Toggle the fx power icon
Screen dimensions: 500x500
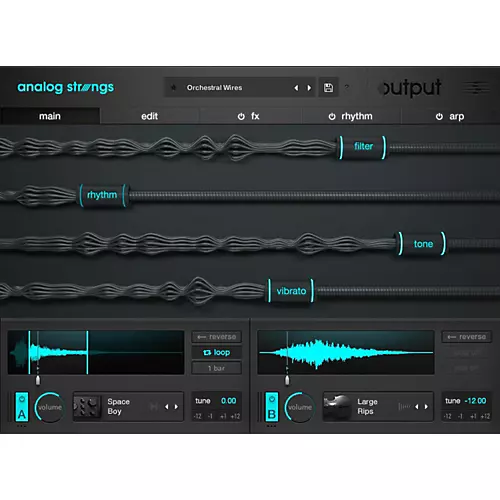click(x=241, y=116)
